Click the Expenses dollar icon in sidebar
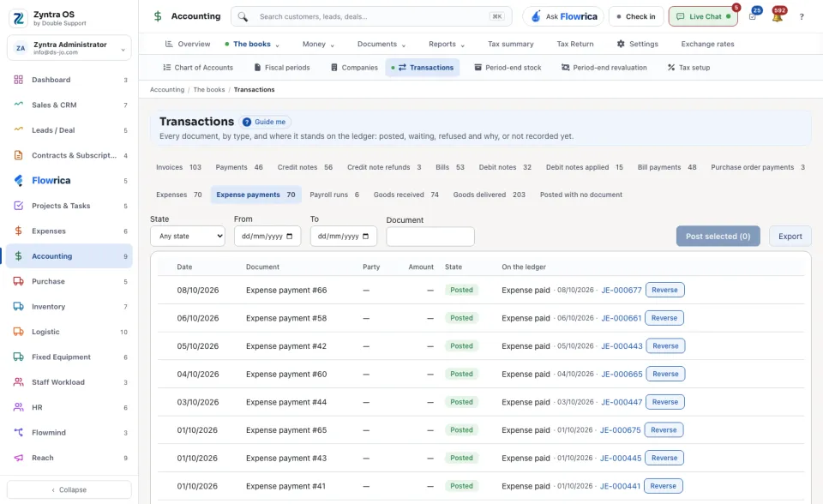 pos(18,231)
